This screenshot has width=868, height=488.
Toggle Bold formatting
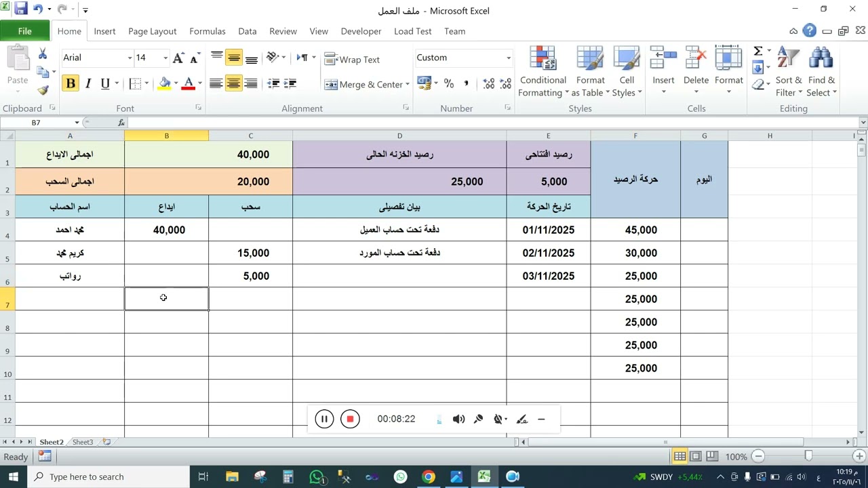pyautogui.click(x=71, y=83)
